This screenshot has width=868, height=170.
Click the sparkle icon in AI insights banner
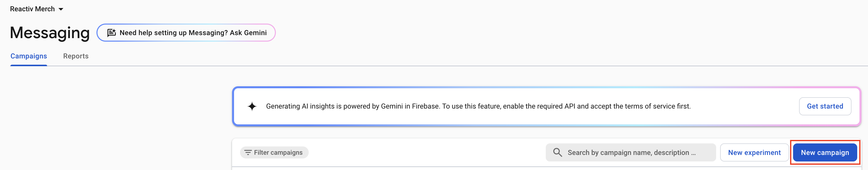pos(252,106)
